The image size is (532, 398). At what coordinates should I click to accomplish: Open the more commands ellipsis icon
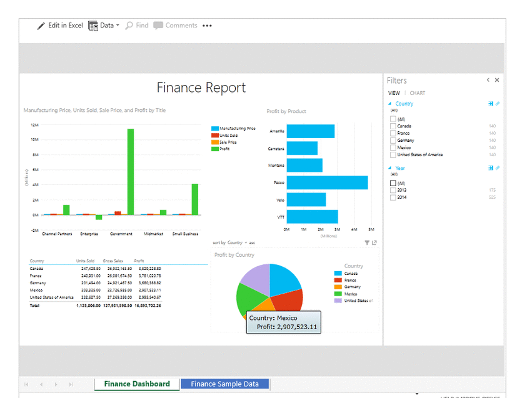tap(206, 26)
